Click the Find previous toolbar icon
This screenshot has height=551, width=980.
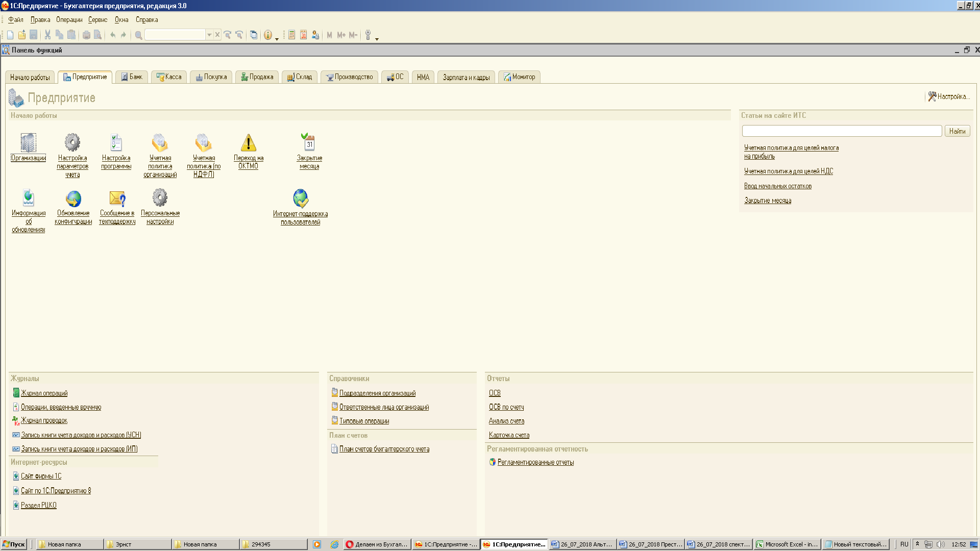click(239, 35)
